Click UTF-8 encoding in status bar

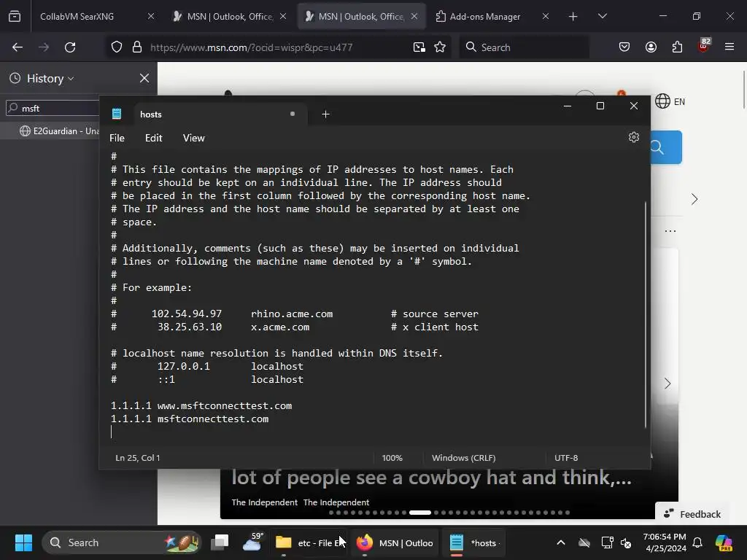pyautogui.click(x=566, y=458)
